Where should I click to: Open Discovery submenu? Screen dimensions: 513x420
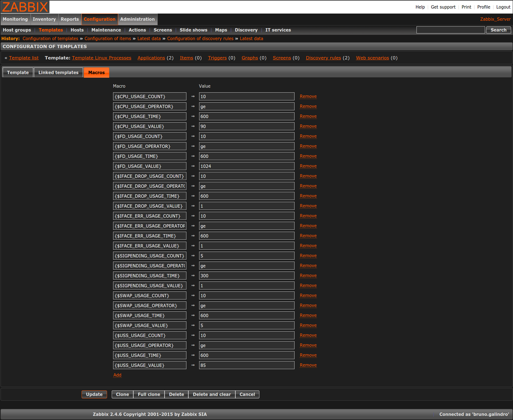[x=246, y=30]
